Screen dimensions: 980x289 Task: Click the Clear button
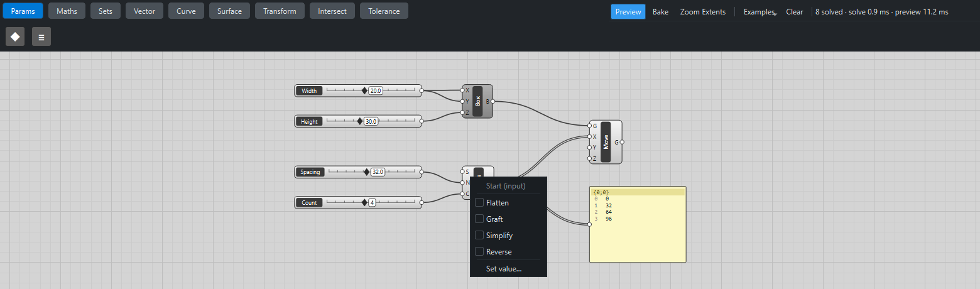coord(795,11)
